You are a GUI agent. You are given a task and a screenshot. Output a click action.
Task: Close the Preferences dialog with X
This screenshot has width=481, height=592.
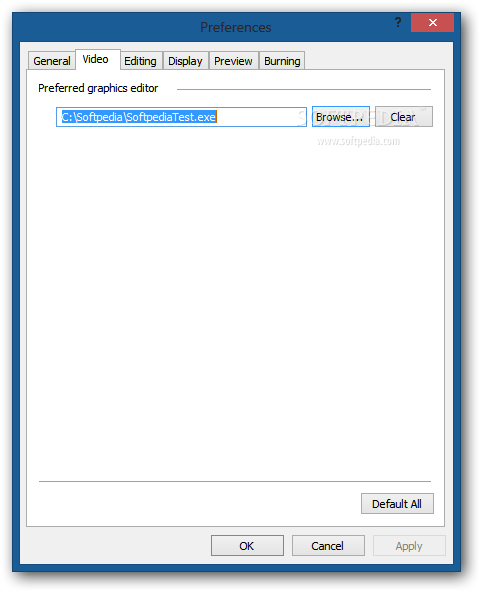[432, 23]
